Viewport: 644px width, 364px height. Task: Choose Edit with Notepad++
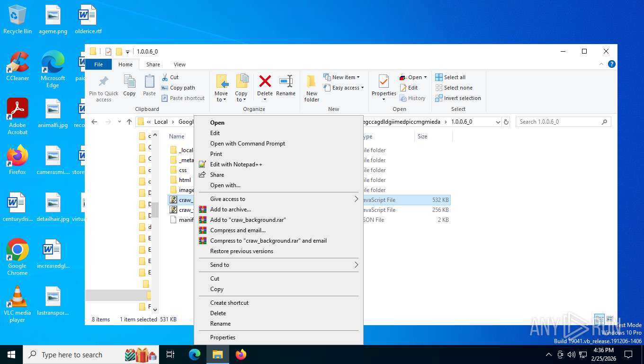278,164
